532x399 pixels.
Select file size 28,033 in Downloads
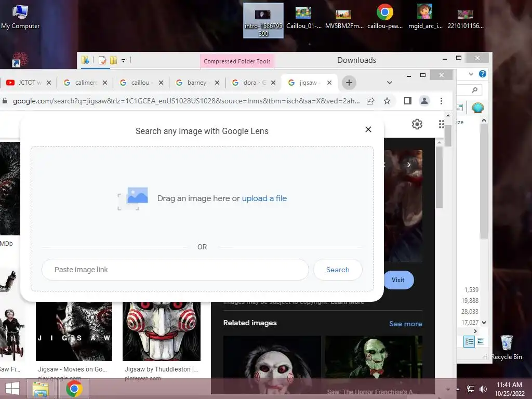coord(470,312)
